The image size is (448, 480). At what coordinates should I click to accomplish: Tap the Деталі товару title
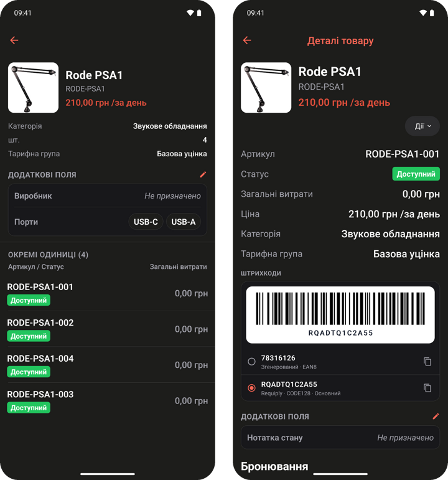(340, 40)
